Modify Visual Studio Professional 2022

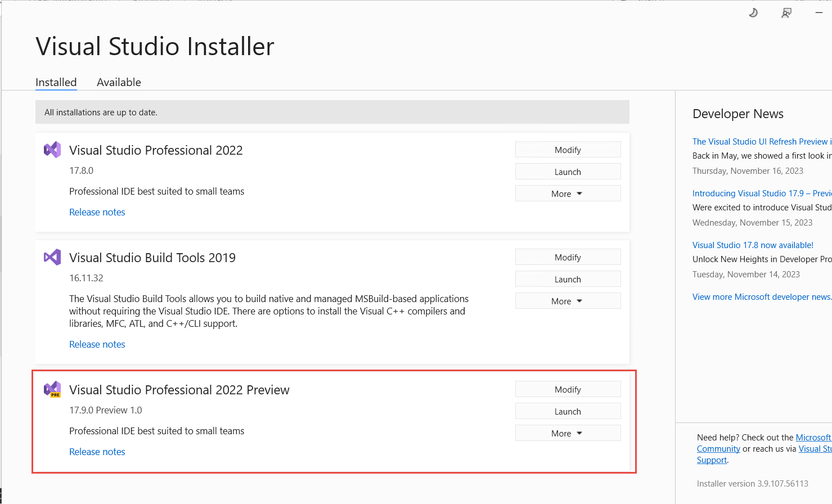(568, 150)
